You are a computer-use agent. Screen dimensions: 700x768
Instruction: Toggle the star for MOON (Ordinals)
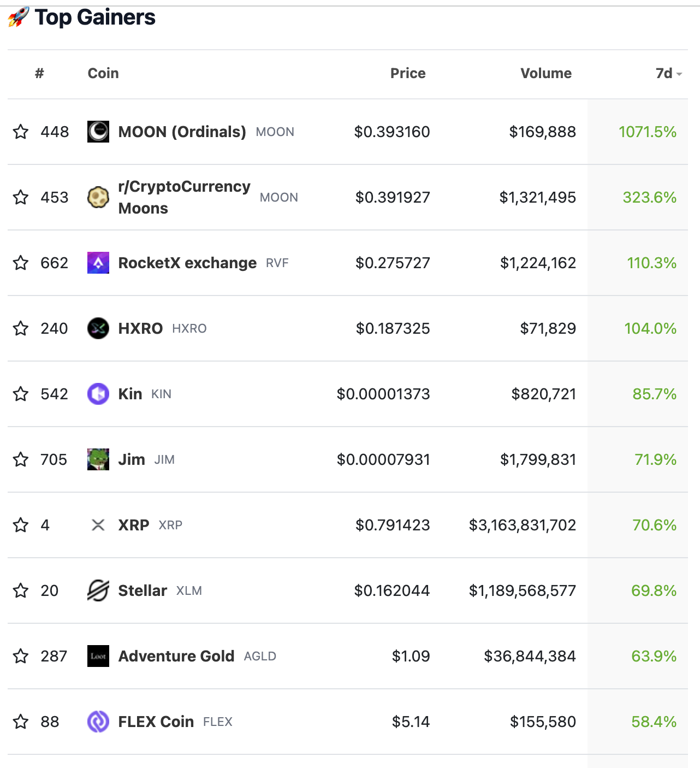tap(21, 132)
